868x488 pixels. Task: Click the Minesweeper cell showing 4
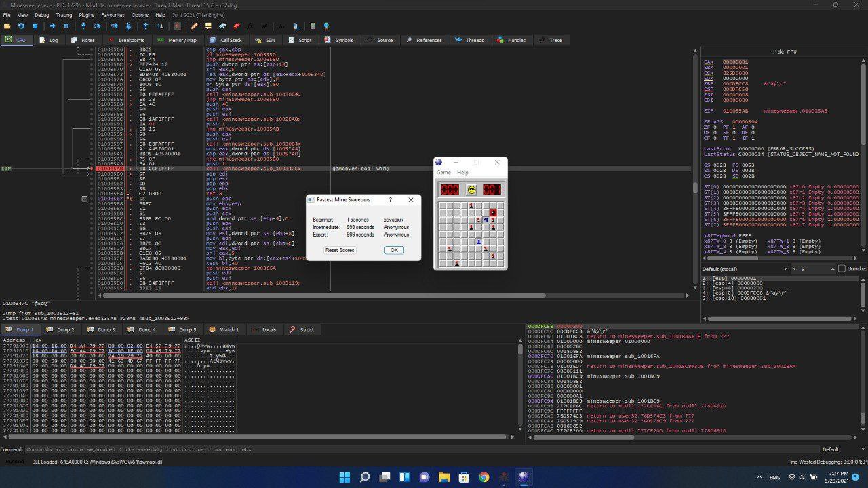pyautogui.click(x=486, y=220)
